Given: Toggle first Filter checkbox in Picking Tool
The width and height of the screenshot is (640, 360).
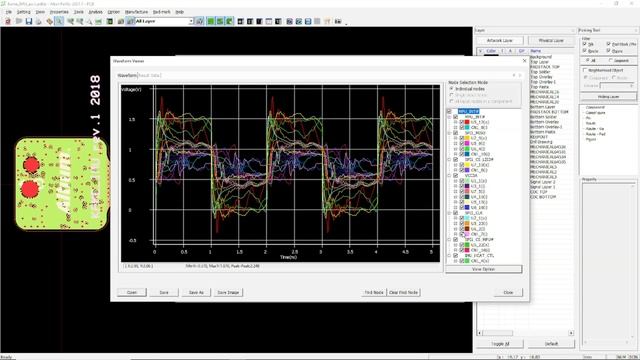Looking at the screenshot, I should (585, 44).
